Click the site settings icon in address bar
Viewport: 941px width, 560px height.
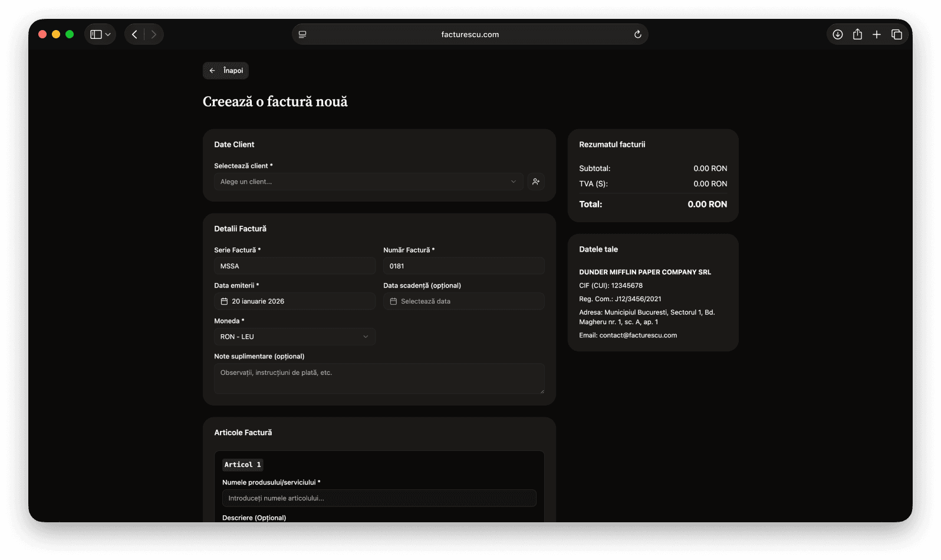tap(302, 34)
